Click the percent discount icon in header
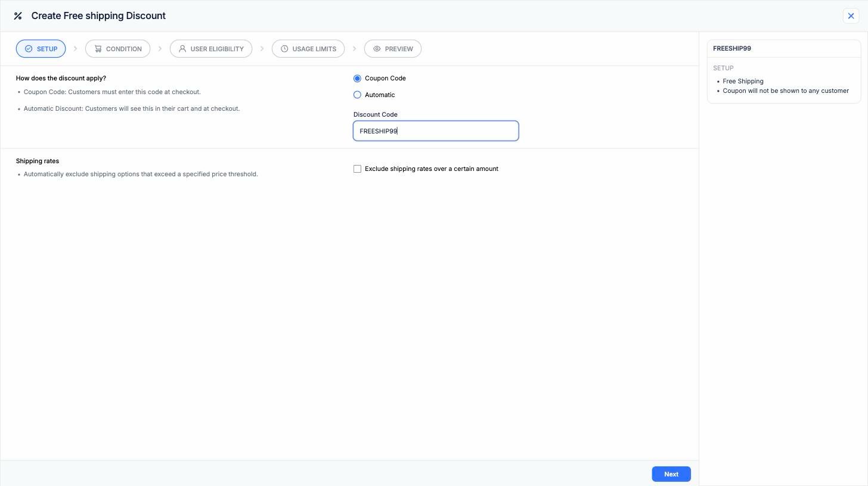The width and height of the screenshot is (868, 486). [x=18, y=16]
